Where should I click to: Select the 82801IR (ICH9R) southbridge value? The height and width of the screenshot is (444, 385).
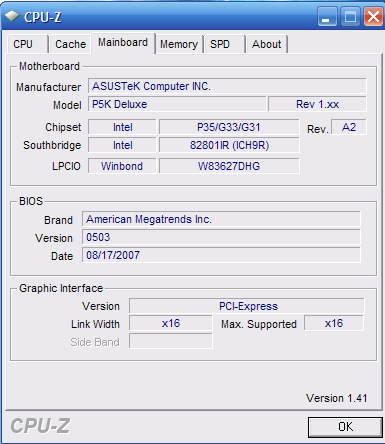(229, 145)
